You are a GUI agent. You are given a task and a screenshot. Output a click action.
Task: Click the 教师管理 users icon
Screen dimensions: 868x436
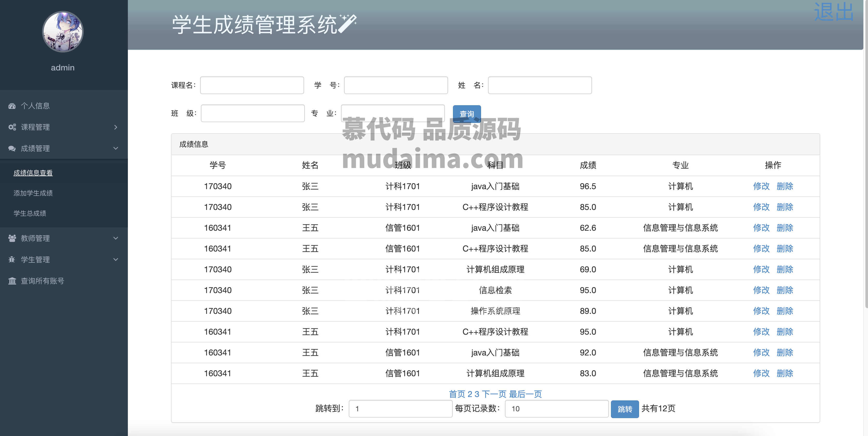(x=12, y=238)
